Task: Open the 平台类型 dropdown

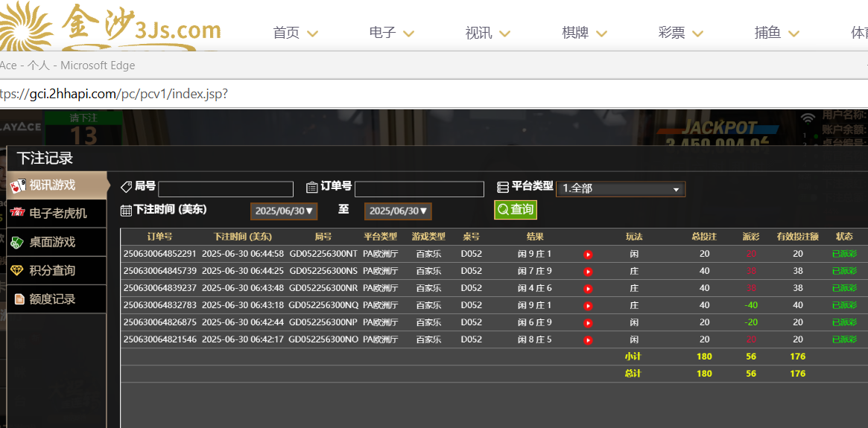Action: tap(620, 189)
